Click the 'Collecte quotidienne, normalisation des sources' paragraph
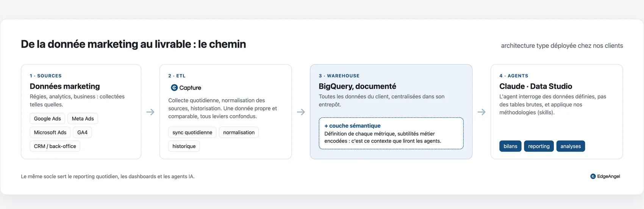 point(223,108)
